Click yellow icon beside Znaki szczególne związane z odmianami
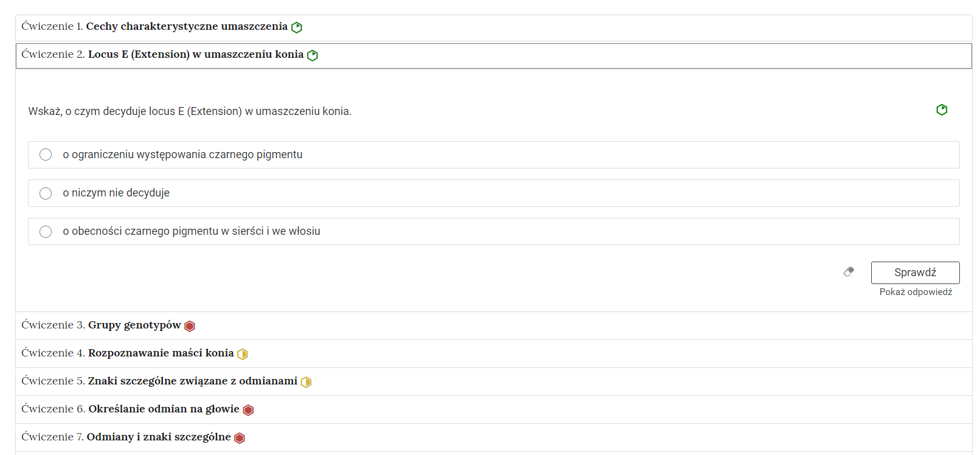The image size is (980, 455). point(306,382)
